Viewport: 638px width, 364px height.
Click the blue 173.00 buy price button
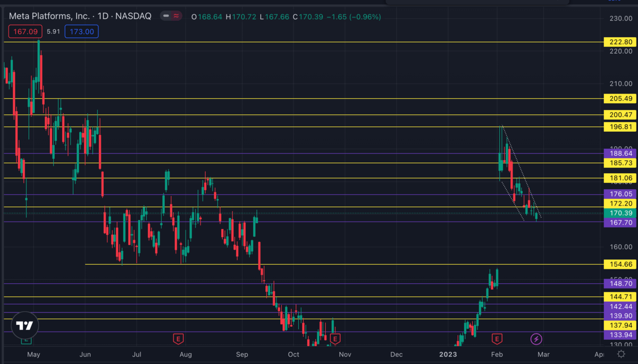coord(81,32)
